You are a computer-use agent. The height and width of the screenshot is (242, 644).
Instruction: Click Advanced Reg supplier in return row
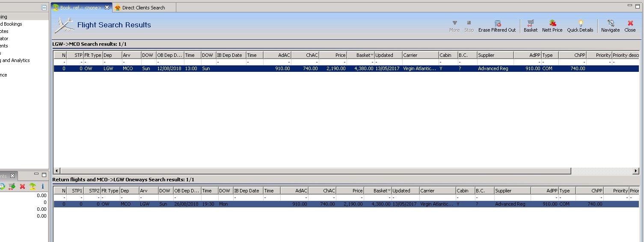click(513, 204)
